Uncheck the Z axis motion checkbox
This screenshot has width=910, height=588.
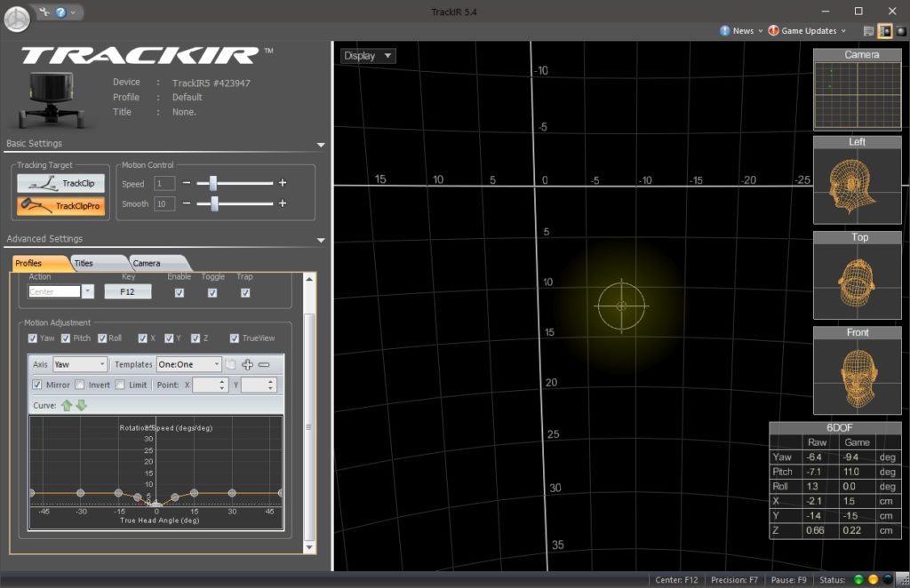coord(196,338)
